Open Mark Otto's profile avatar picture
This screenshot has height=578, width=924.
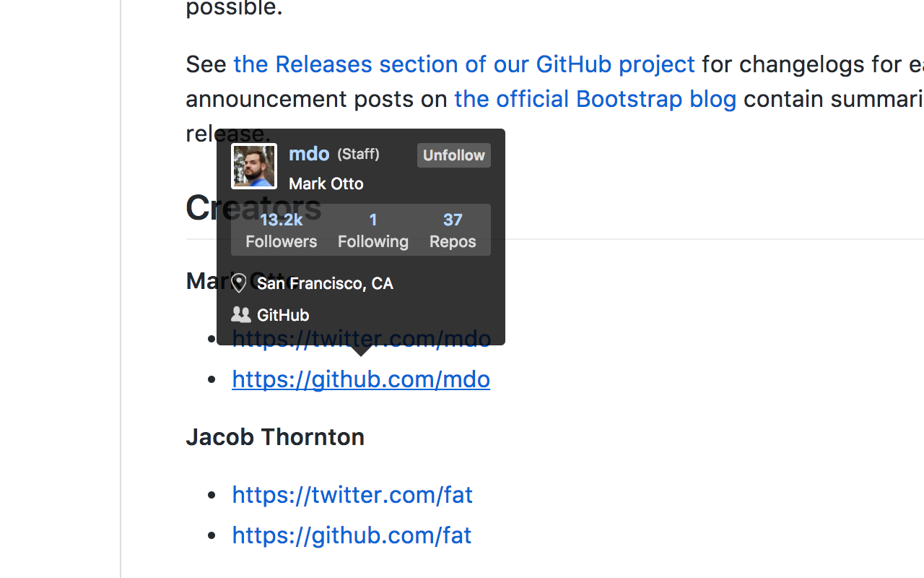(253, 165)
